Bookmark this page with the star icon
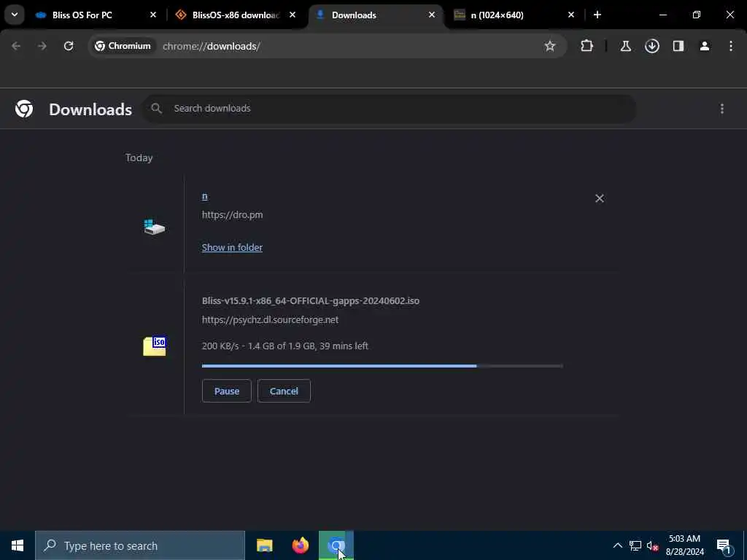The height and width of the screenshot is (560, 747). 550,46
